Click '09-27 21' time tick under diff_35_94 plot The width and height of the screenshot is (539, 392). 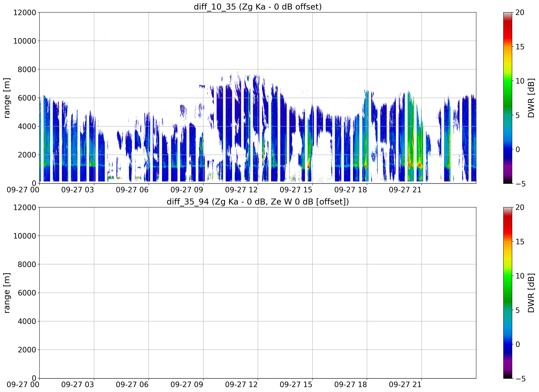click(405, 385)
